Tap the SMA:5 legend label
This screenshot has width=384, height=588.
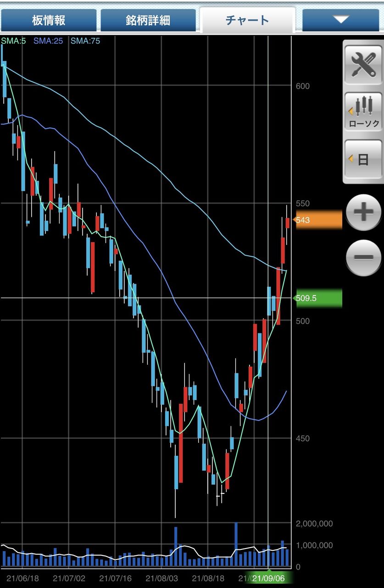[13, 40]
